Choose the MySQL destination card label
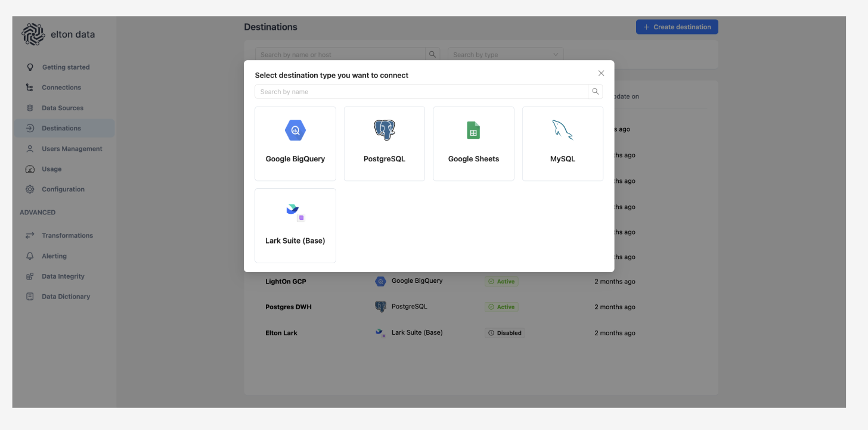Screen dimensions: 868x430 [563, 159]
